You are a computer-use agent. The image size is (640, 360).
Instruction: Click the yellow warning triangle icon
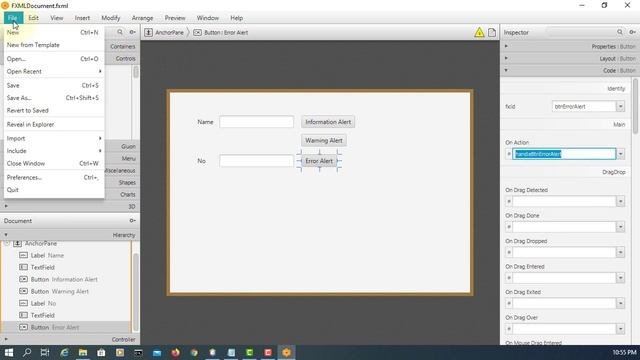[479, 32]
